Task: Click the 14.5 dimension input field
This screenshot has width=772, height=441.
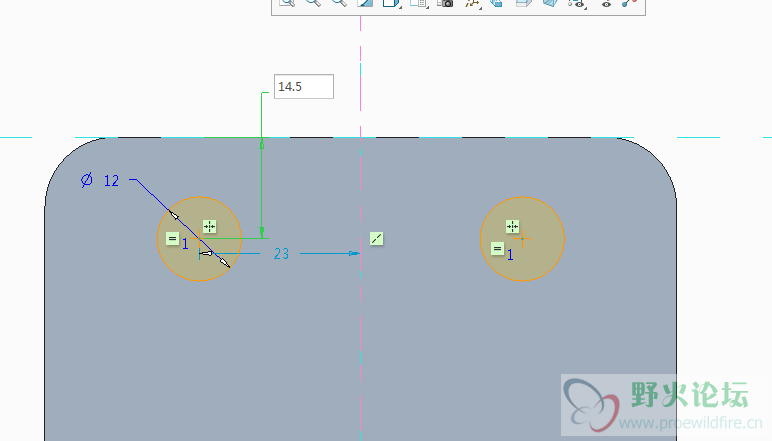Action: tap(304, 87)
